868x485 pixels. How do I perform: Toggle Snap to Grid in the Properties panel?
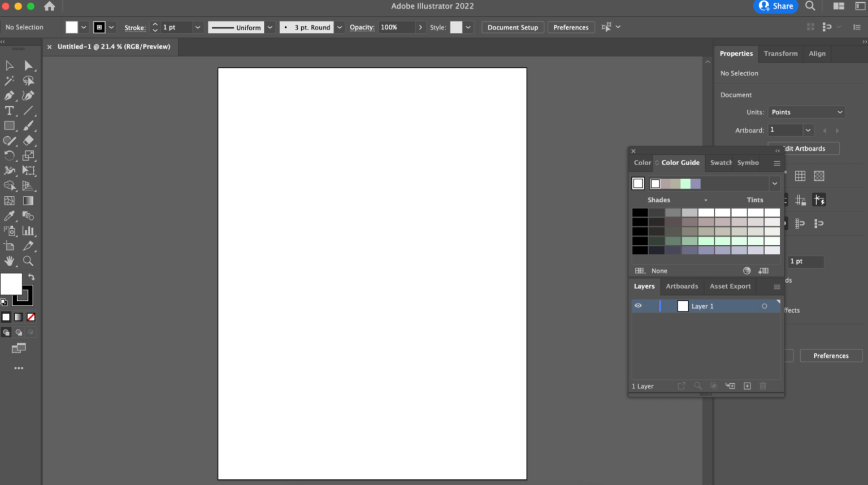(800, 199)
